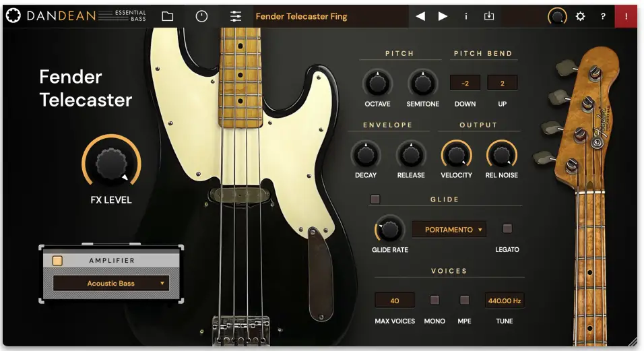Click the RELEASE knob

[411, 155]
